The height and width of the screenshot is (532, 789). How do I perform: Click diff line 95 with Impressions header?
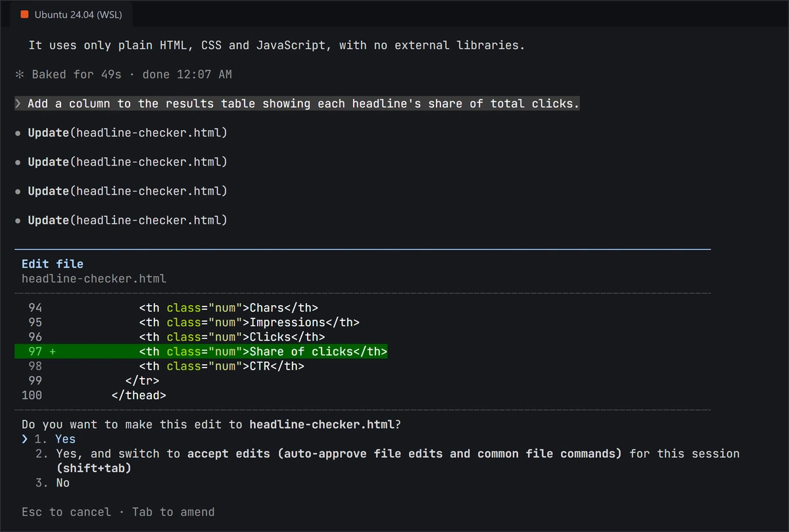[x=195, y=322]
